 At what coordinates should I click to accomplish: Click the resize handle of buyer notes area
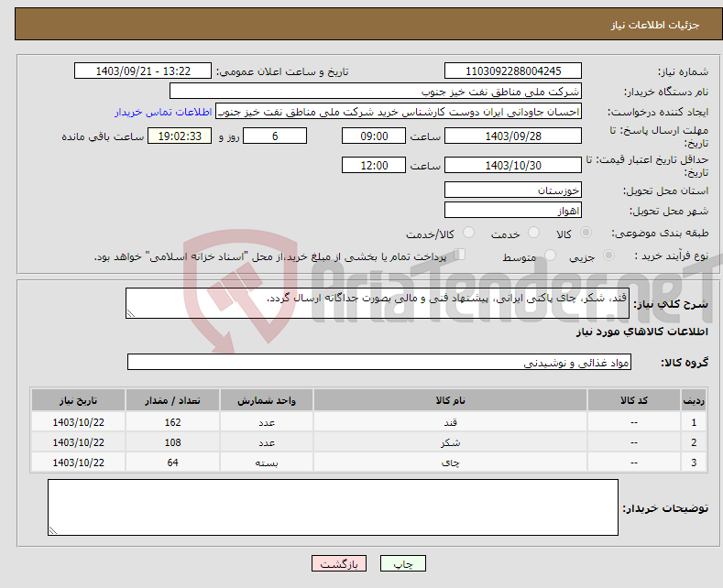coord(53,530)
